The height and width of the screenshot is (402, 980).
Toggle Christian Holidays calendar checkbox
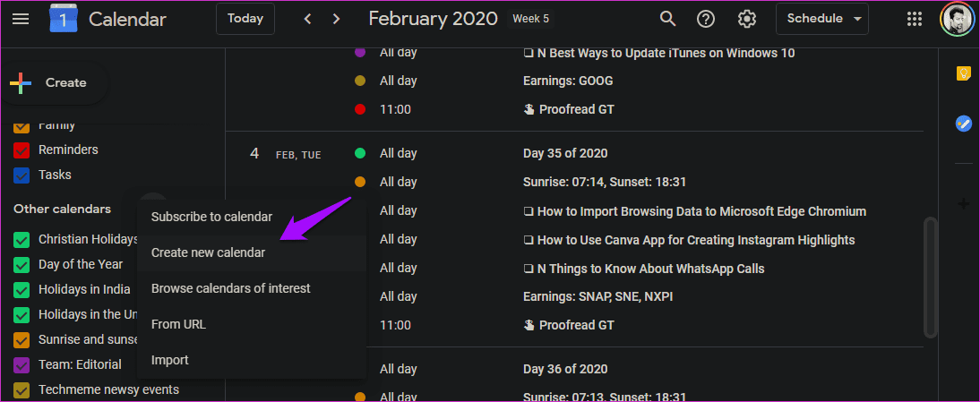[x=21, y=240]
